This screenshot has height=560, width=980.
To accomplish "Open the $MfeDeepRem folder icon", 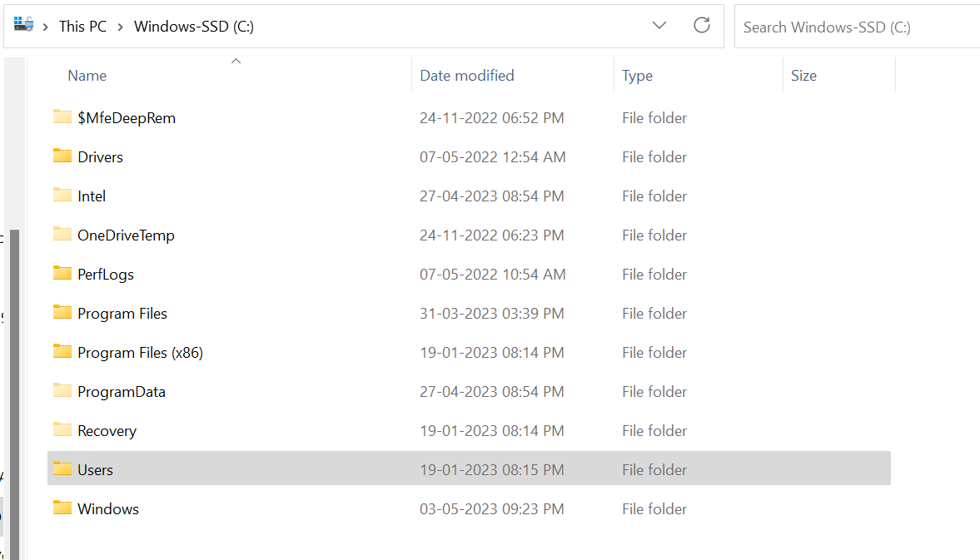I will [x=62, y=117].
